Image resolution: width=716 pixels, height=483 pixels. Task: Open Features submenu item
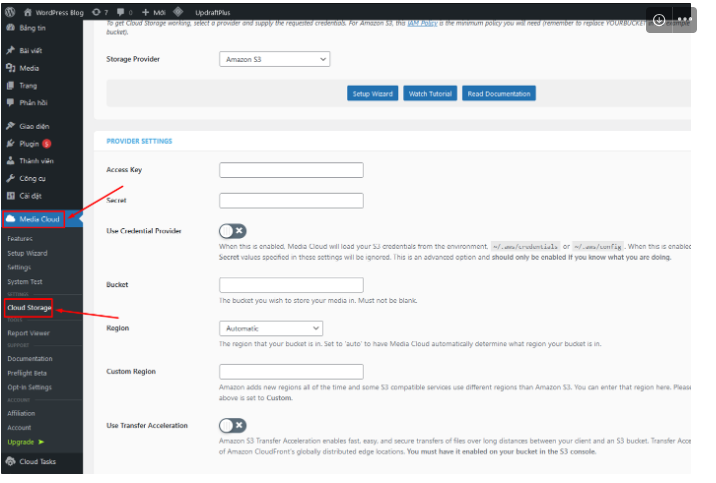coord(20,239)
